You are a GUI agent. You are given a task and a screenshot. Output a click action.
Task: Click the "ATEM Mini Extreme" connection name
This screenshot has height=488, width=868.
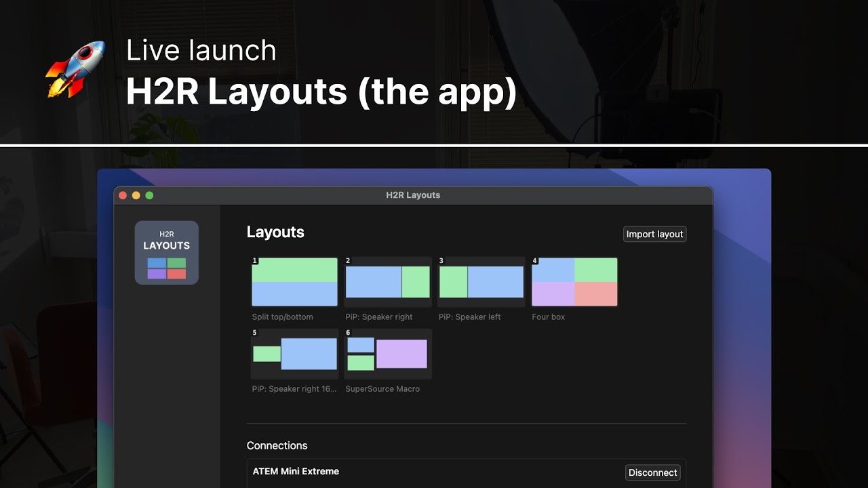(296, 471)
